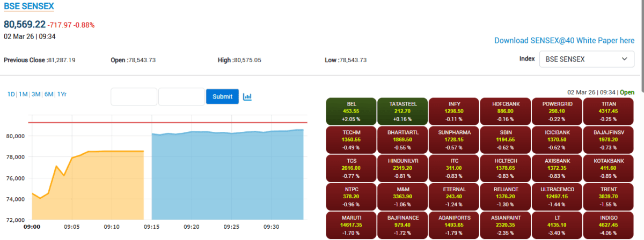644x240 pixels.
Task: Click the chart type icon beside Submit
Action: pos(247,96)
